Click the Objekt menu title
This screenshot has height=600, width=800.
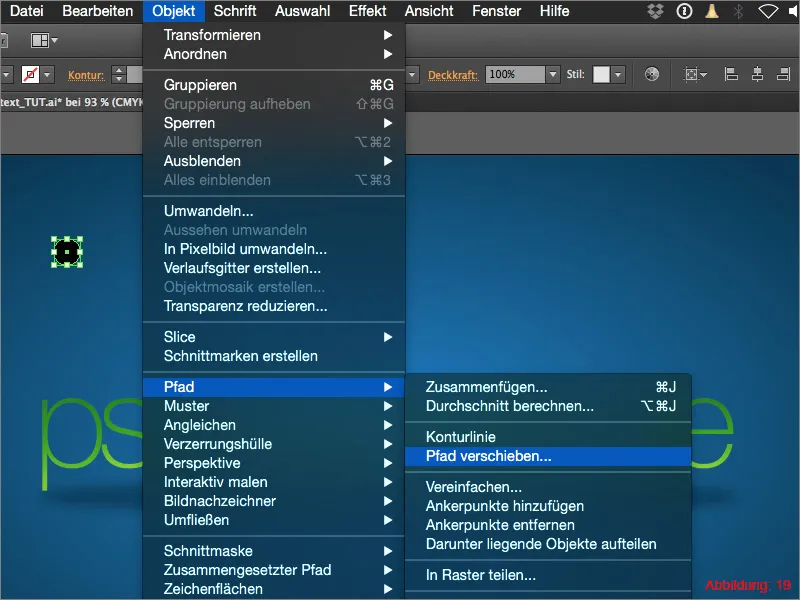tap(173, 11)
